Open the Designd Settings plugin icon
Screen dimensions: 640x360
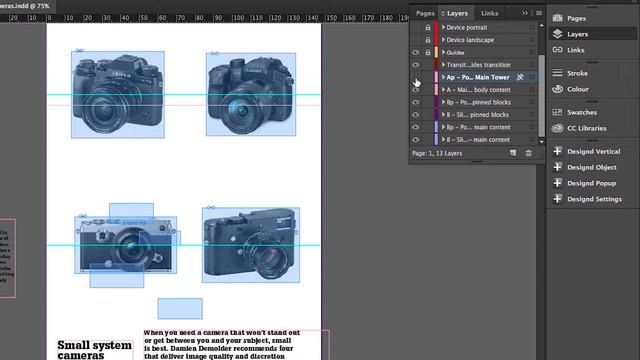point(558,199)
